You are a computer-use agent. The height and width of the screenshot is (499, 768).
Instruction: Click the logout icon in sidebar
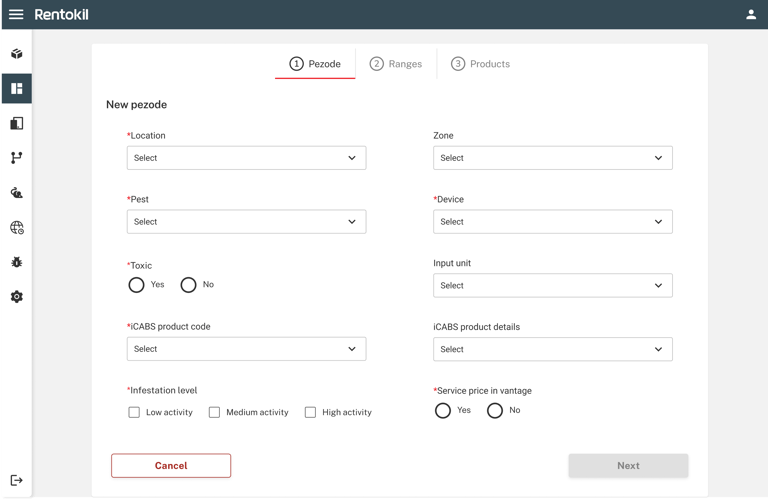(x=17, y=480)
